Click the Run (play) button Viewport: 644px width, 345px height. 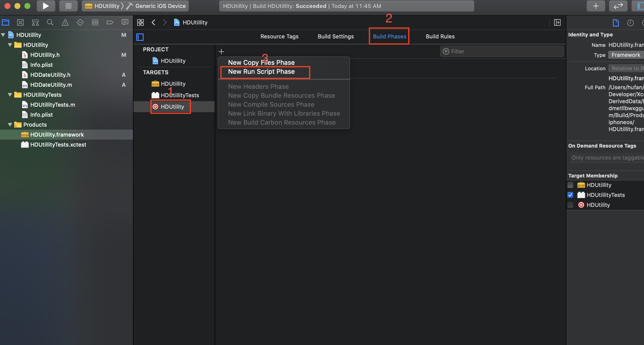point(46,6)
